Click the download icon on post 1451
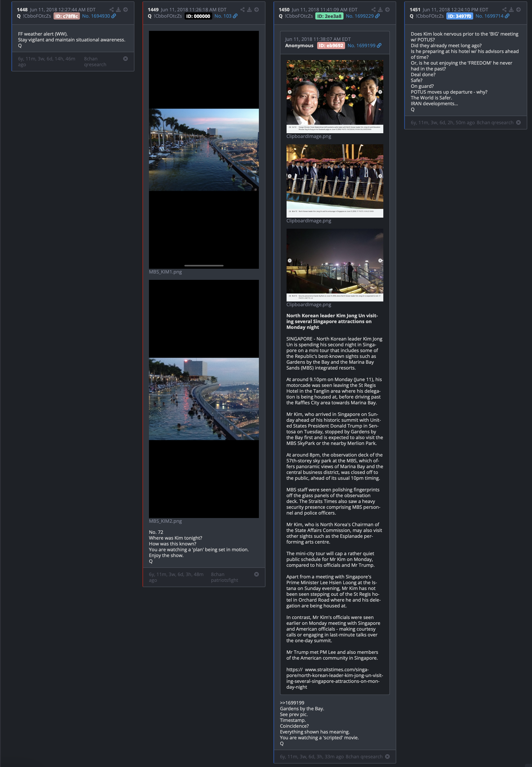 click(x=511, y=10)
